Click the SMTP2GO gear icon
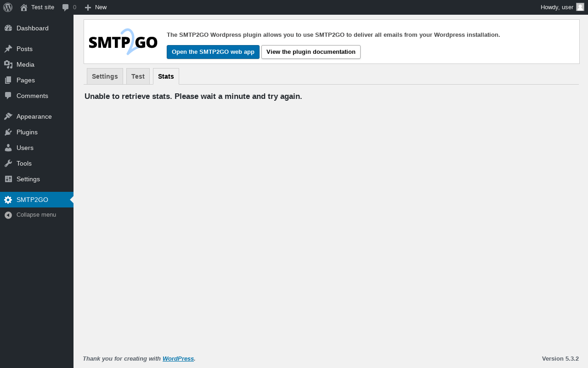588x368 pixels. tap(8, 200)
